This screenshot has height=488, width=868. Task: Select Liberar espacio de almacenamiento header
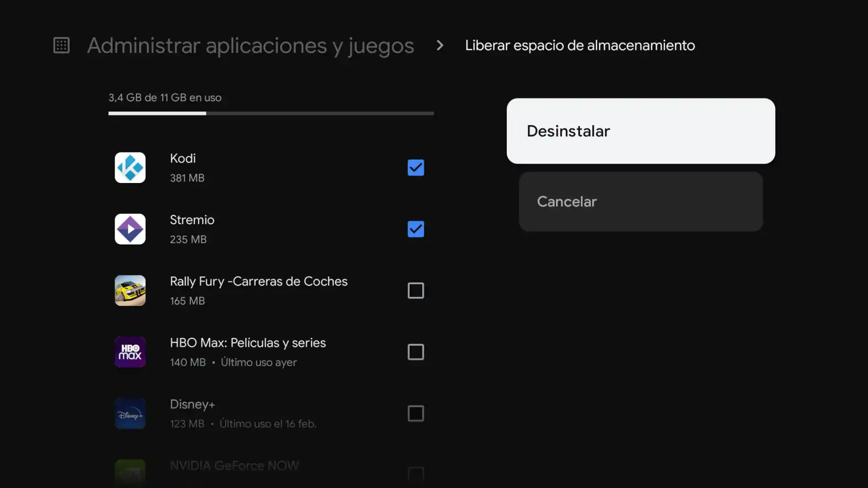click(580, 45)
